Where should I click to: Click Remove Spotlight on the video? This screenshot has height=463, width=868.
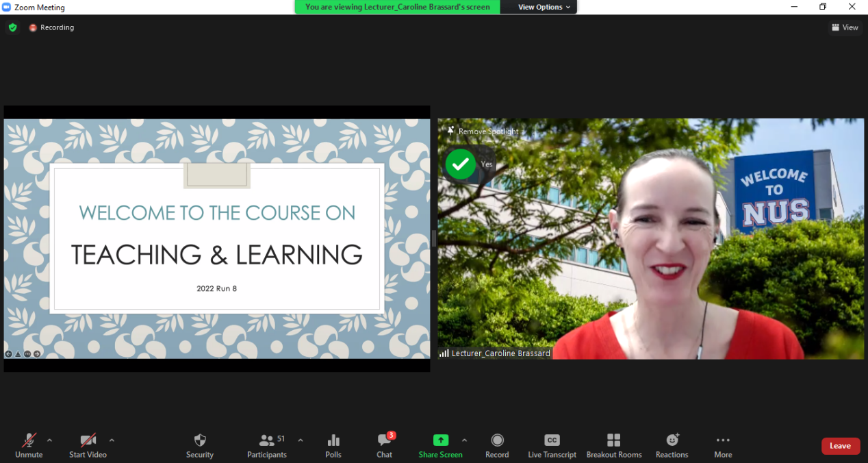coord(483,131)
